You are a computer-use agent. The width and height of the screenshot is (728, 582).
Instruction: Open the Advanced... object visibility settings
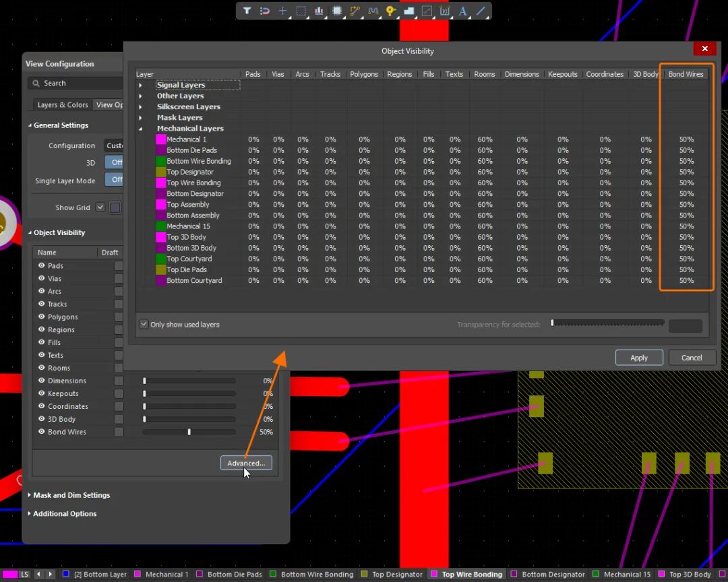coord(246,463)
